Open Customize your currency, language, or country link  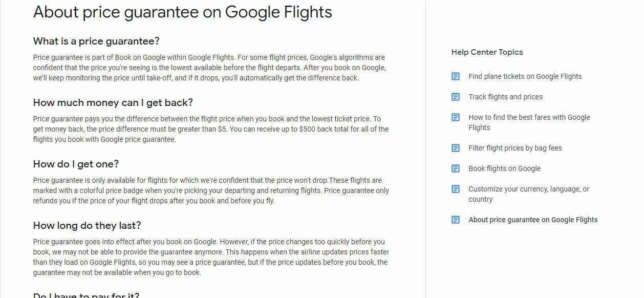[x=529, y=194]
